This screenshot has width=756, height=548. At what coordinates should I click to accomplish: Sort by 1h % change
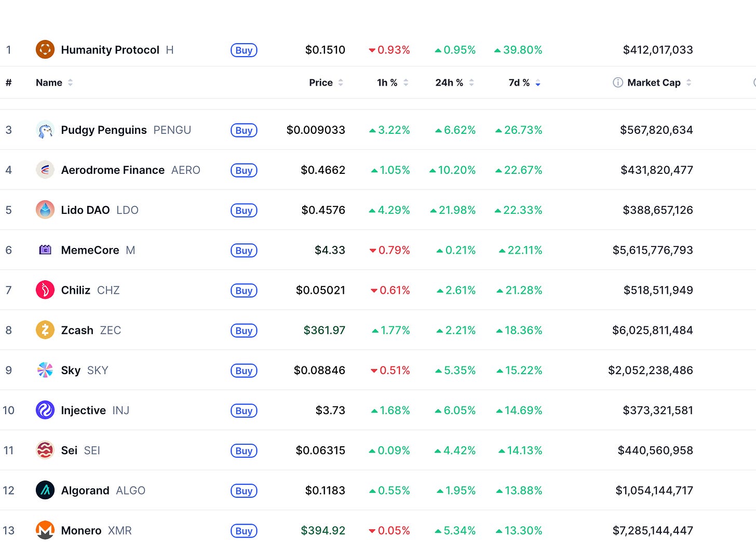click(393, 83)
